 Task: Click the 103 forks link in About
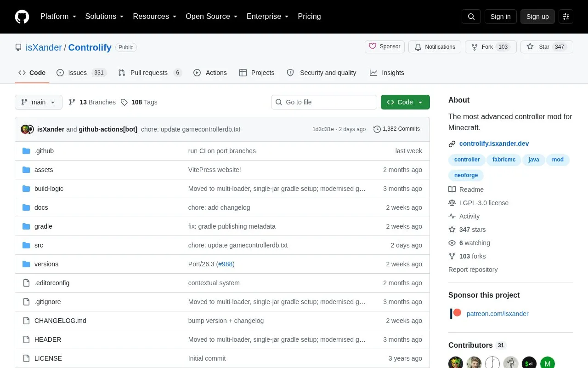pos(467,256)
